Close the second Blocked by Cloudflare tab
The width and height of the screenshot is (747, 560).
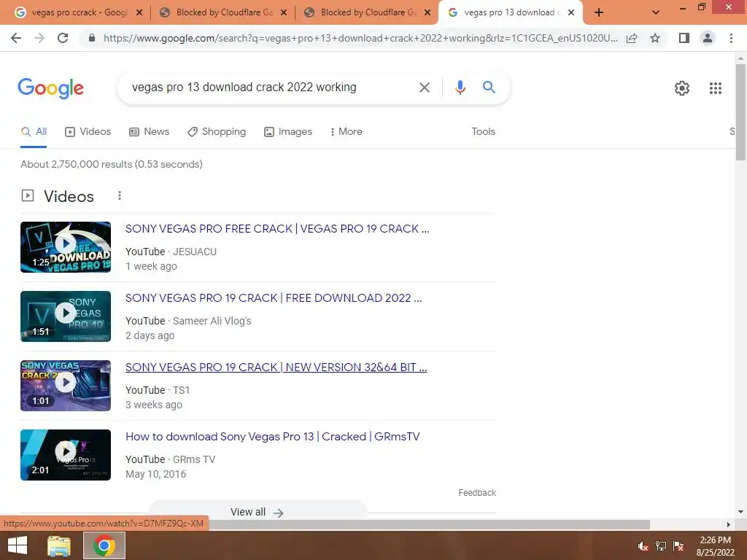point(427,13)
